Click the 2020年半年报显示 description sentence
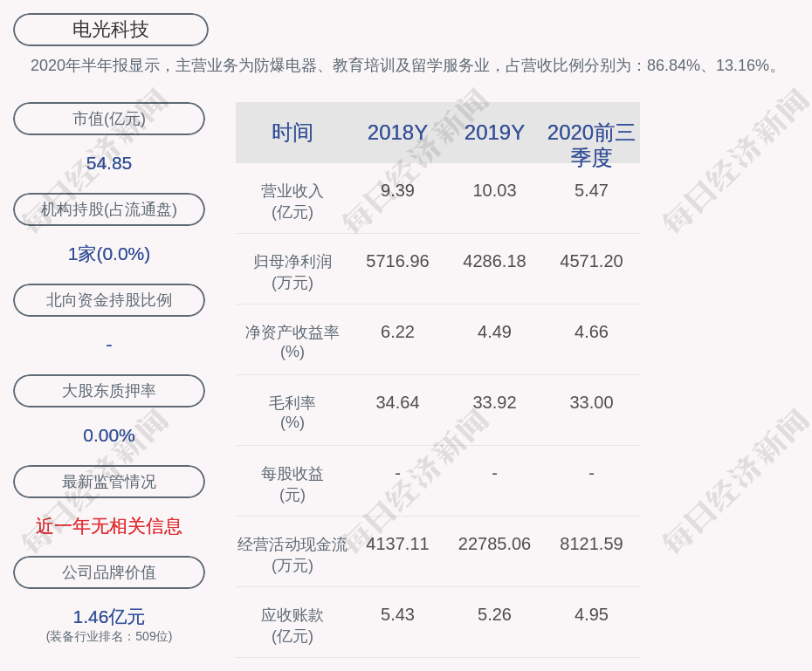 405,65
